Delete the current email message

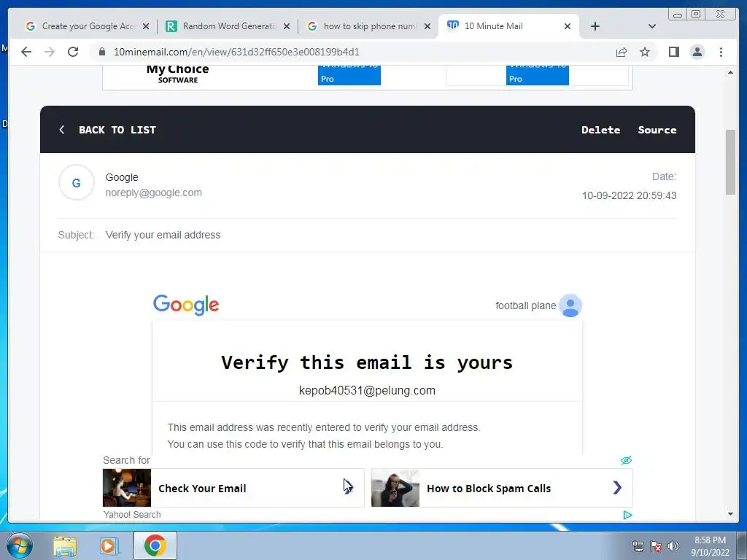point(601,130)
